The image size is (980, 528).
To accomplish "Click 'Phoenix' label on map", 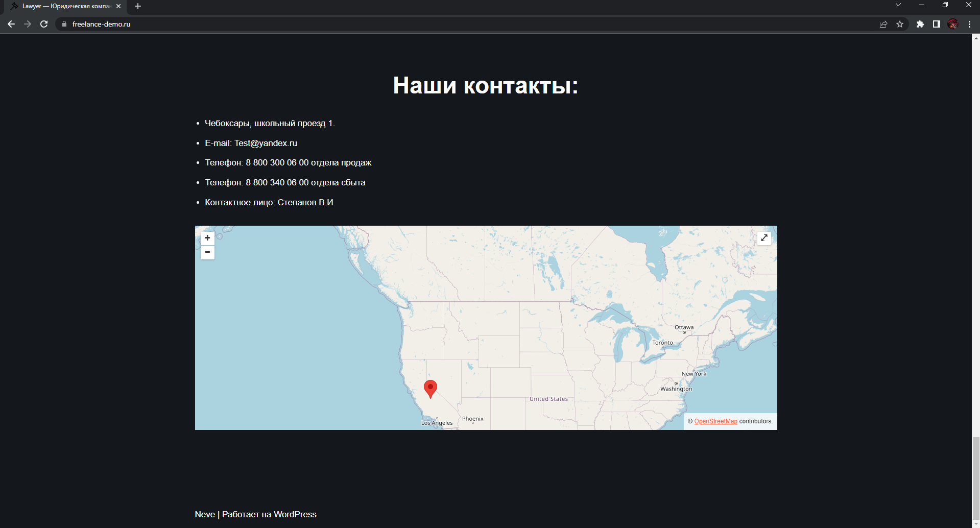I will click(x=472, y=419).
